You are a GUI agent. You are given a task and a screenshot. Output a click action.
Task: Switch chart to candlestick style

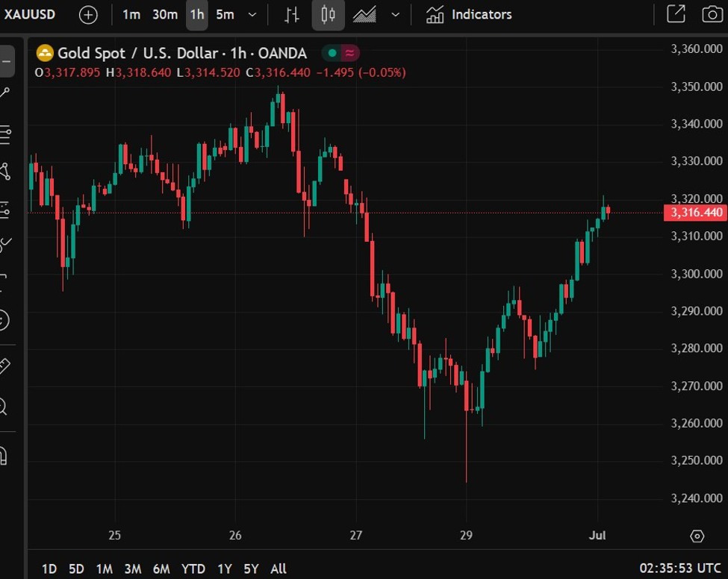coord(328,14)
